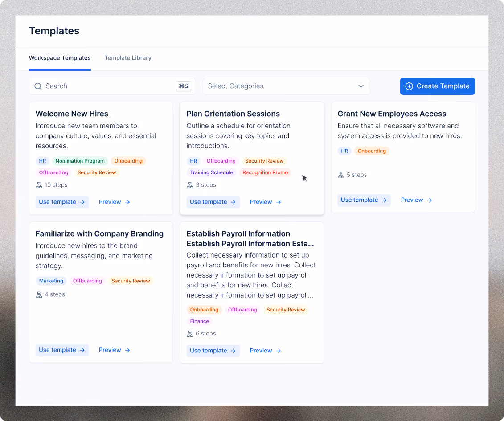The width and height of the screenshot is (504, 421).
Task: Click steps icon on Welcome New Hires card
Action: point(39,185)
